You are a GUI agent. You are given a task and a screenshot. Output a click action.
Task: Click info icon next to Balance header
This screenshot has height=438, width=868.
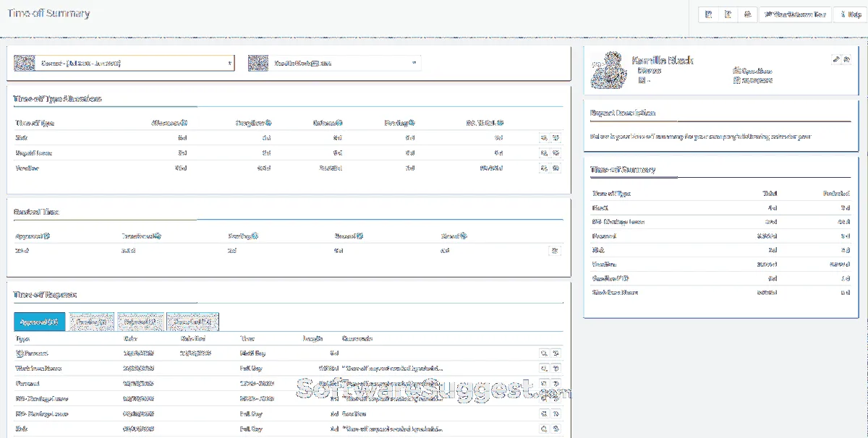[339, 124]
